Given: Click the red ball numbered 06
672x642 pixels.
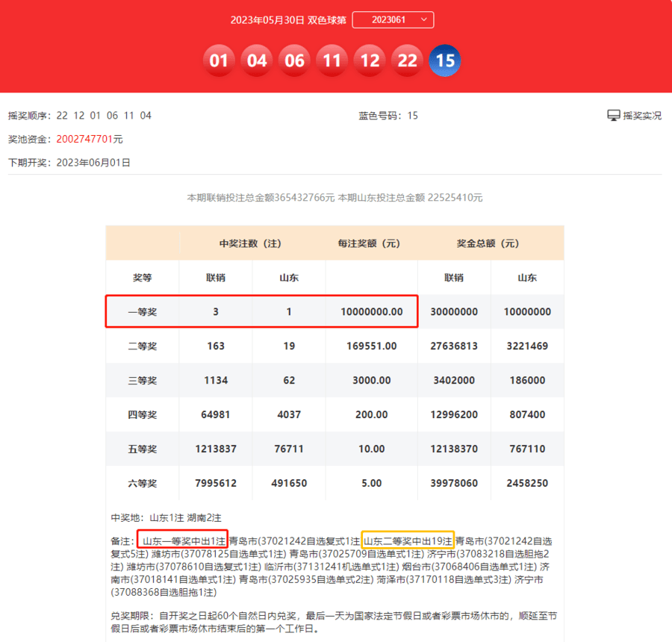Looking at the screenshot, I should pos(294,60).
